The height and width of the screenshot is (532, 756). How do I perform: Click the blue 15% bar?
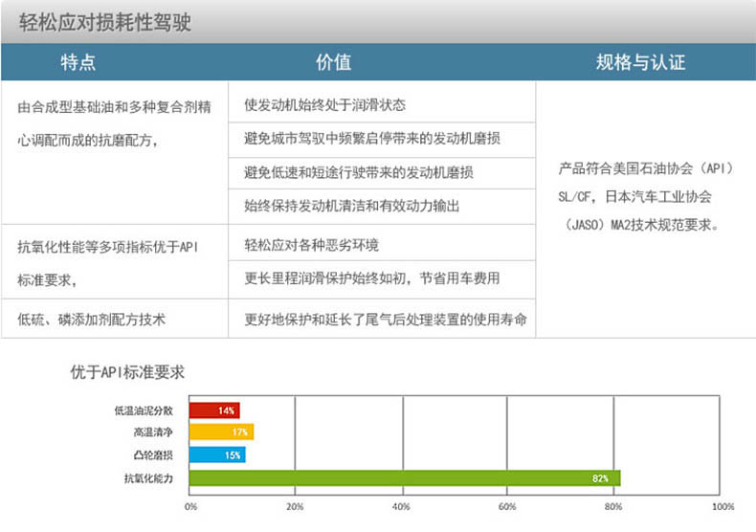[217, 455]
